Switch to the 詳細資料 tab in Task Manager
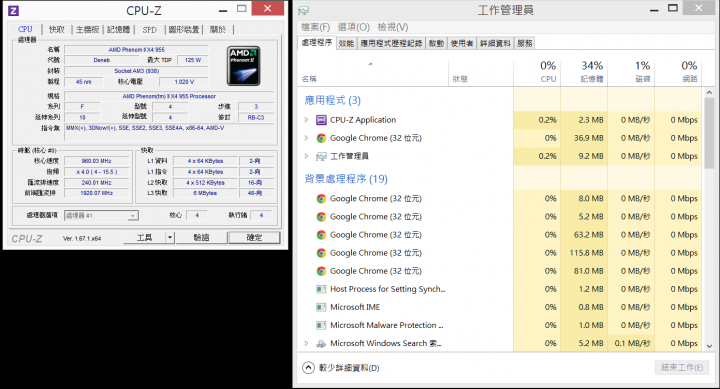This screenshot has width=720, height=389. [x=495, y=43]
